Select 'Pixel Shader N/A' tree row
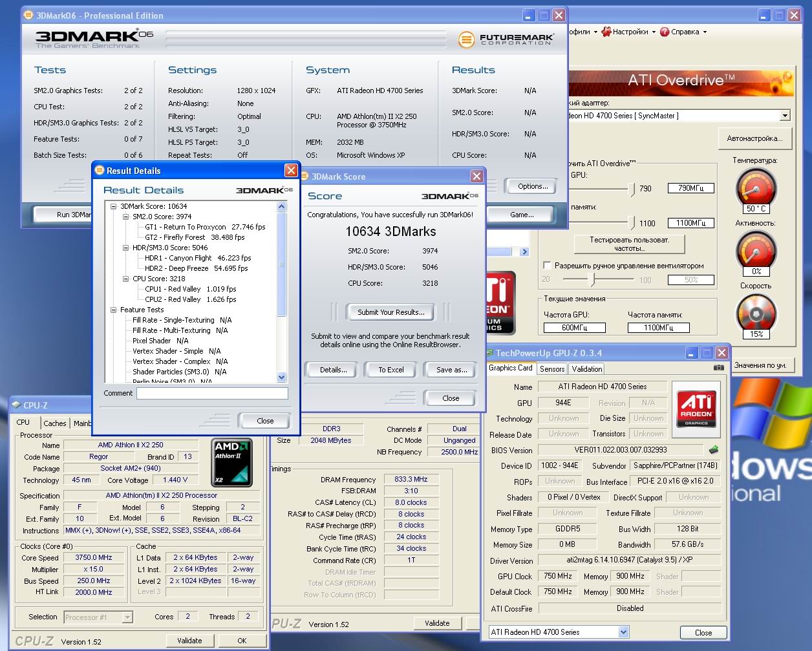Screen dimensions: 812x651 coord(160,341)
